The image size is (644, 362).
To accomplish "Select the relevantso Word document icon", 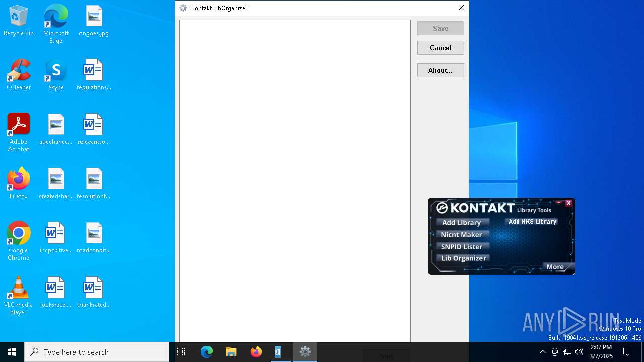I will point(94,130).
